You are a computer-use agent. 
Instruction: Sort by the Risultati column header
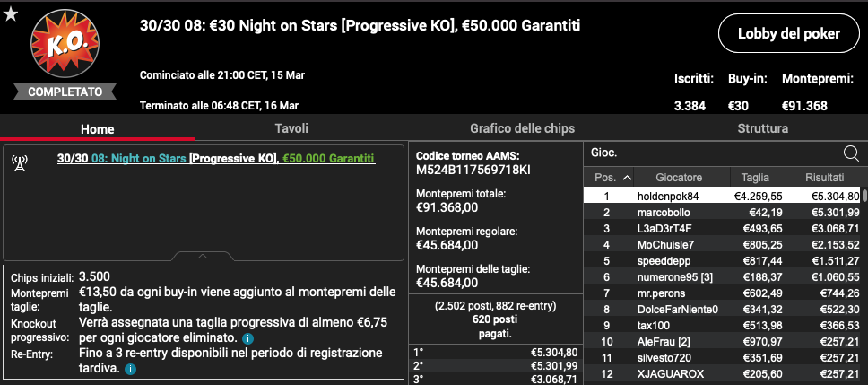pos(825,178)
